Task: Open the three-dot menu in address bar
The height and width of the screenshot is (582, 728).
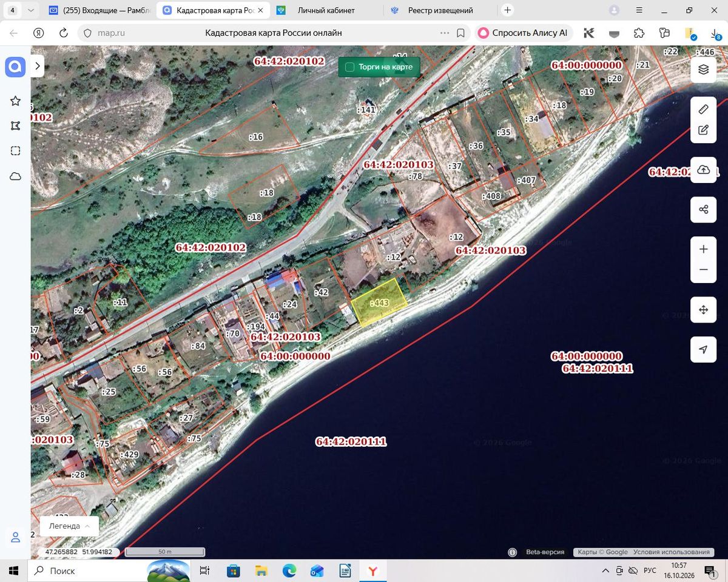Action: tap(445, 33)
